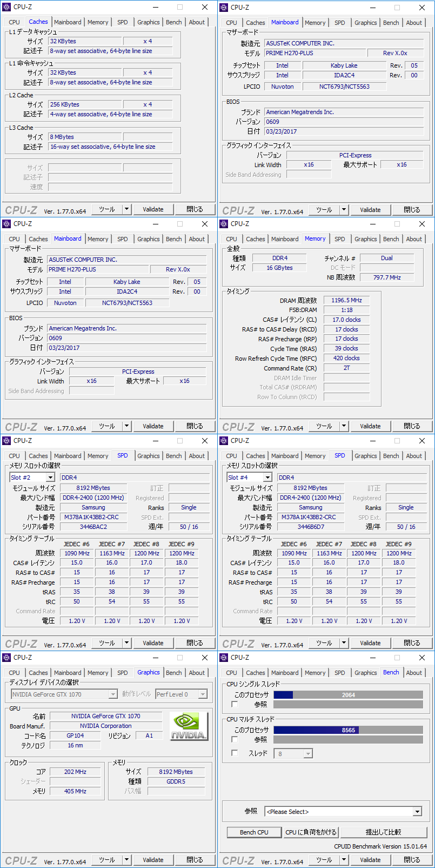Click the 提出して比較 submit button
Viewport: 435px width, 868px height.
pyautogui.click(x=383, y=832)
